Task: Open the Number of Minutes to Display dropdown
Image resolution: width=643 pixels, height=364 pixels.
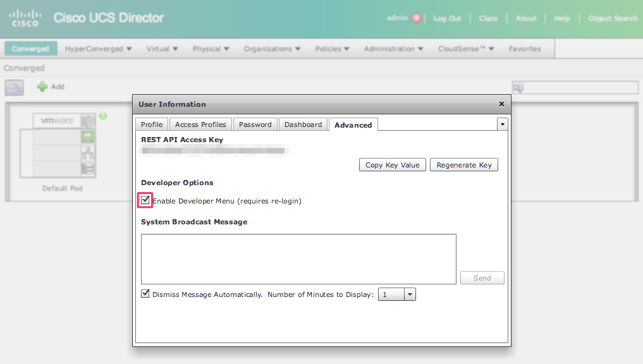Action: click(397, 294)
